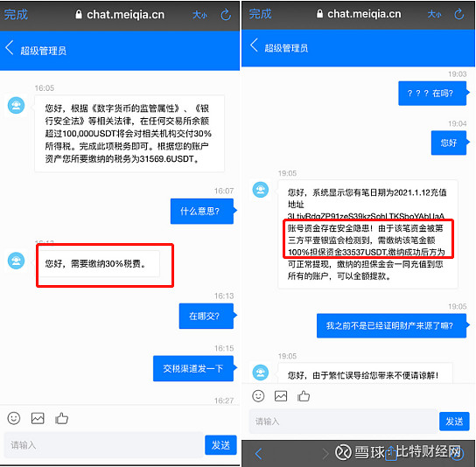Send the message with 发送 on right screen
The image size is (476, 467).
tap(454, 422)
